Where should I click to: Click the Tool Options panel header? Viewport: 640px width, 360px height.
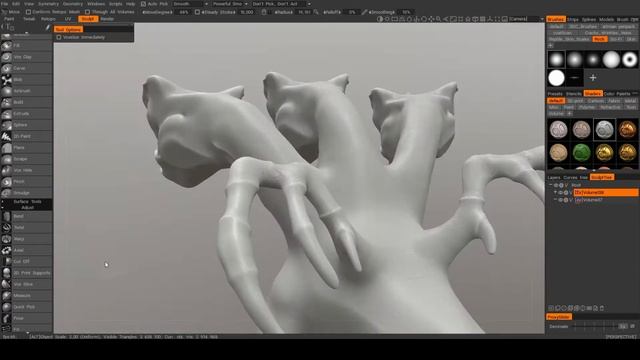point(68,29)
